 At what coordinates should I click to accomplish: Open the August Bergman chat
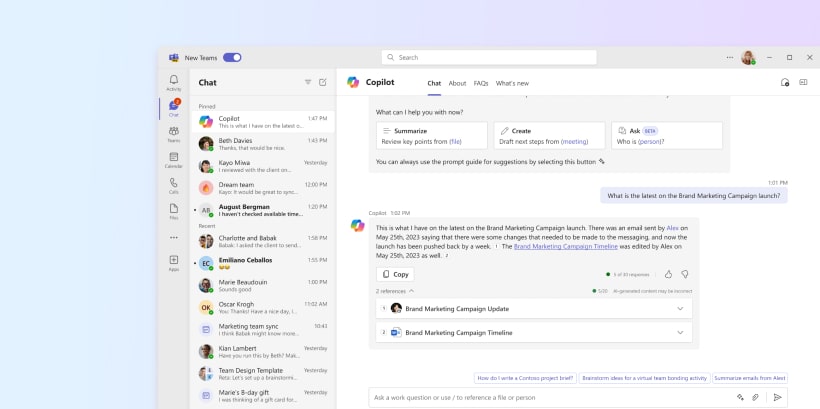point(263,210)
